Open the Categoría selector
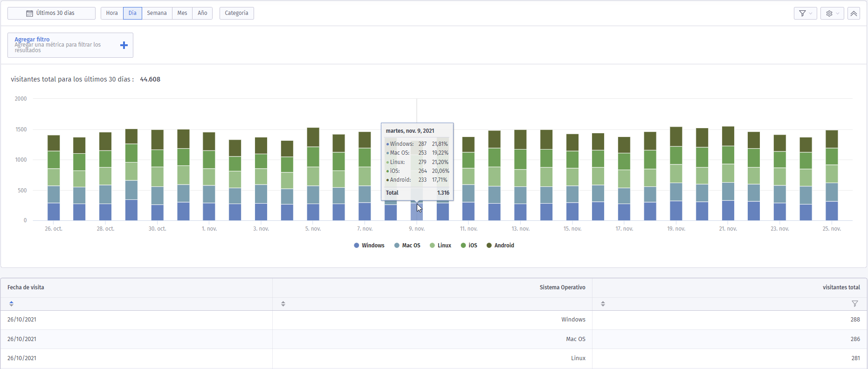 (x=236, y=13)
